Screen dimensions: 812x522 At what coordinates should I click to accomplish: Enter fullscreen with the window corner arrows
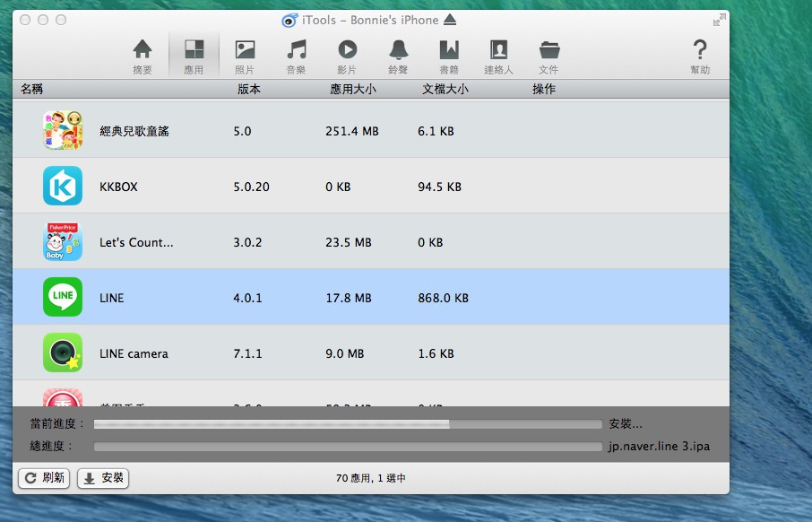point(720,21)
